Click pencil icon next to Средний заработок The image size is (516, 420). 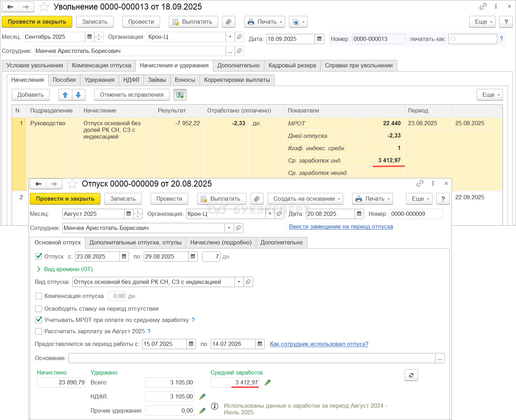click(268, 383)
